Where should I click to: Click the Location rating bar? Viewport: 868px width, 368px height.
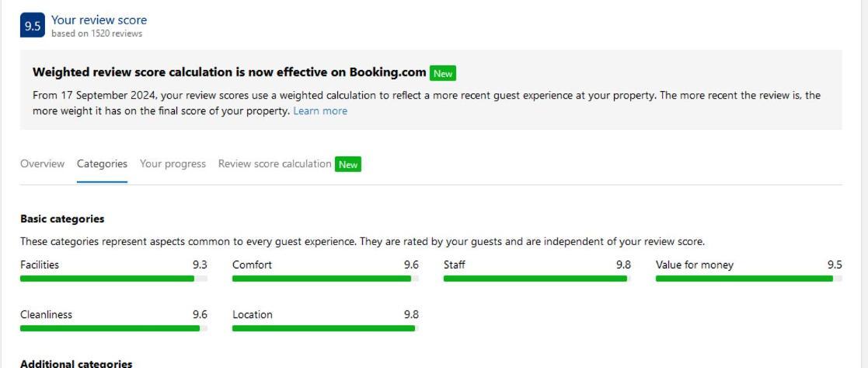click(x=326, y=328)
